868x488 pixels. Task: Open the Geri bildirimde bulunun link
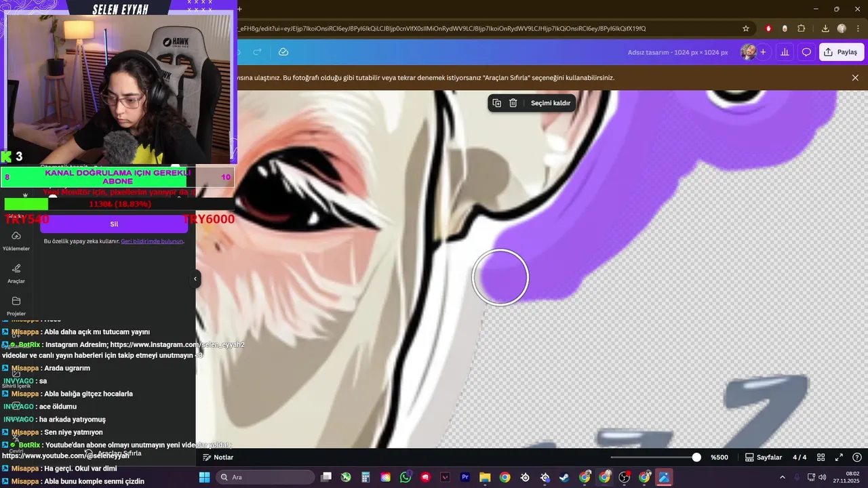(x=152, y=241)
